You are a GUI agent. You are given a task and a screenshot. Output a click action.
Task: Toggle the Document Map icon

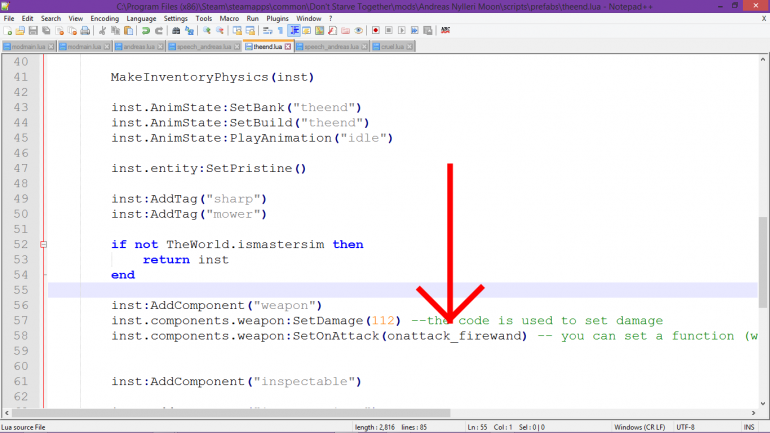tap(320, 31)
